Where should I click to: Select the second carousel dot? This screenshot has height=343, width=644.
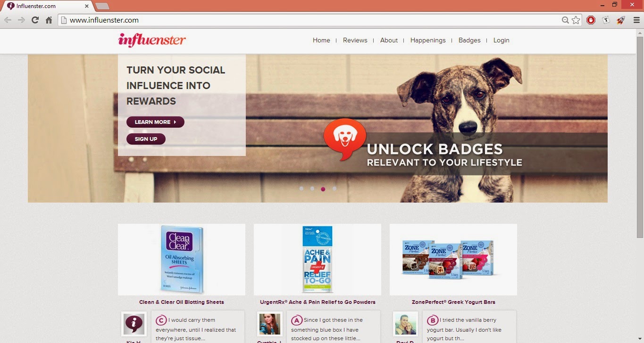coord(312,188)
